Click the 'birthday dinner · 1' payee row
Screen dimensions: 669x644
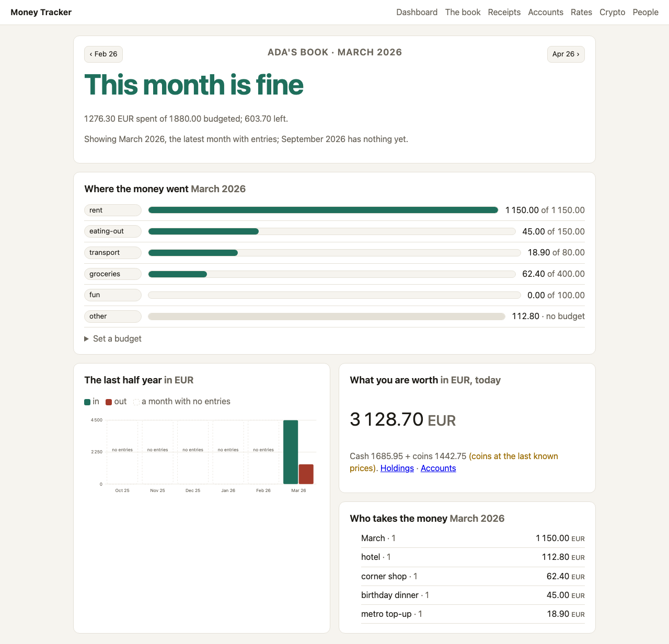point(473,595)
